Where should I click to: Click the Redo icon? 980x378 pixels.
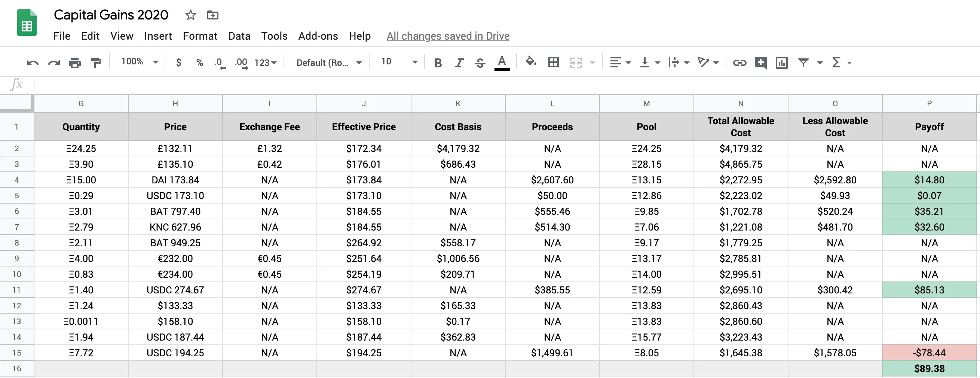(x=53, y=63)
